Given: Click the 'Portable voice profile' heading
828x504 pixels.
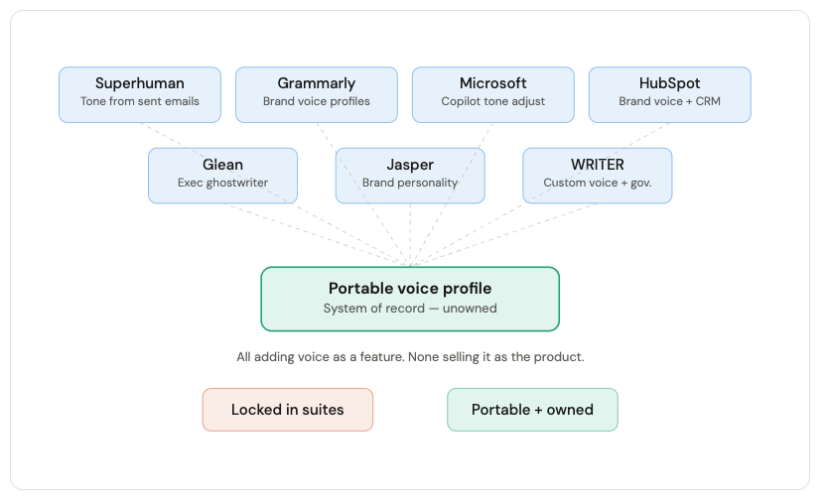Looking at the screenshot, I should tap(410, 289).
